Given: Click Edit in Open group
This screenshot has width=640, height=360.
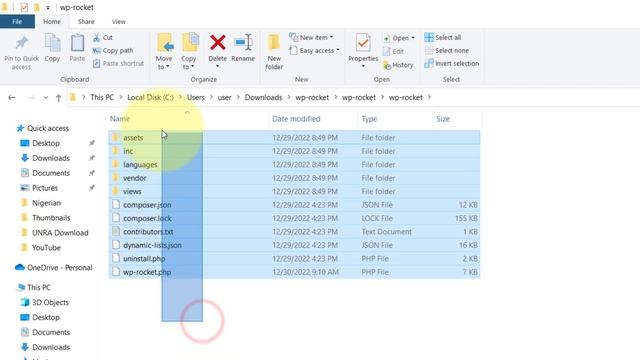Looking at the screenshot, I should tap(393, 51).
